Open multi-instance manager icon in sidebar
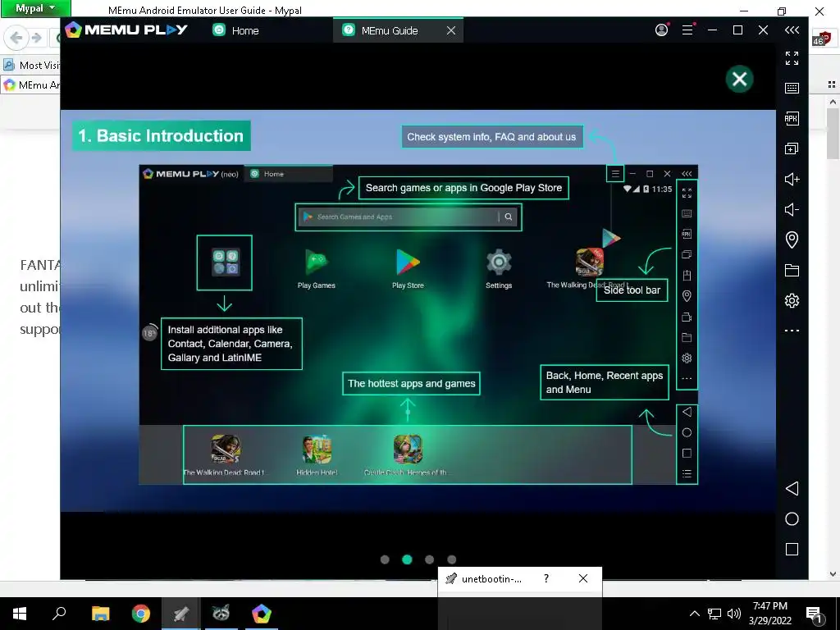Image resolution: width=840 pixels, height=630 pixels. click(x=792, y=148)
